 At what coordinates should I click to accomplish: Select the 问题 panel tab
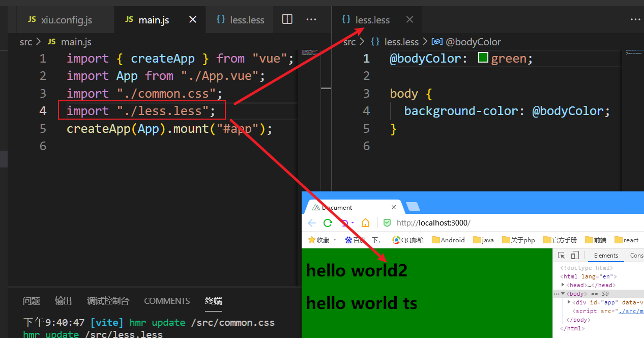(32, 301)
